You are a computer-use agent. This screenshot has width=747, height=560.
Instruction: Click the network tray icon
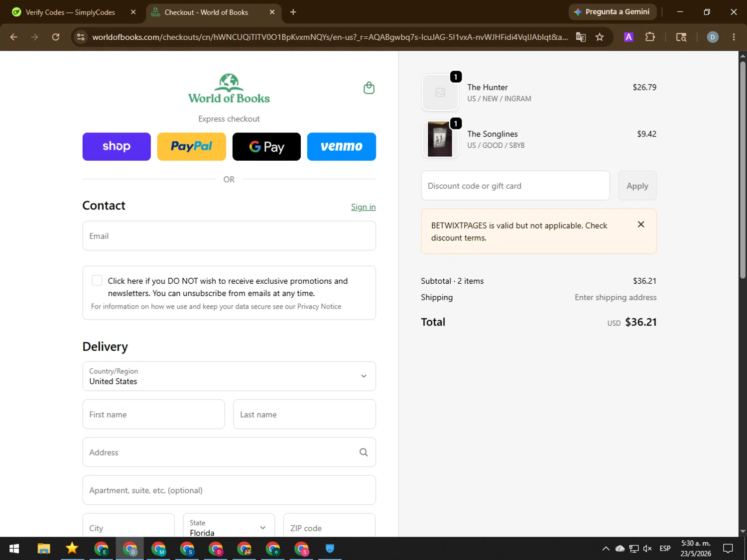click(x=634, y=549)
